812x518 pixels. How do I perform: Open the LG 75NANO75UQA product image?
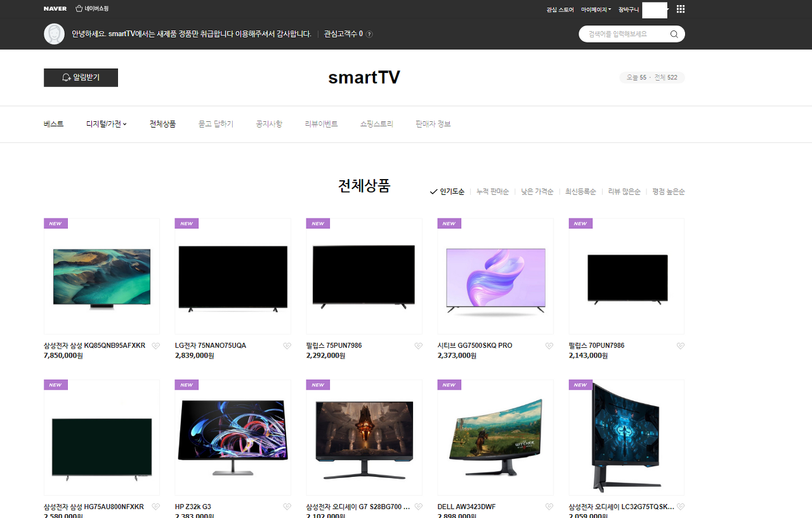(x=233, y=276)
